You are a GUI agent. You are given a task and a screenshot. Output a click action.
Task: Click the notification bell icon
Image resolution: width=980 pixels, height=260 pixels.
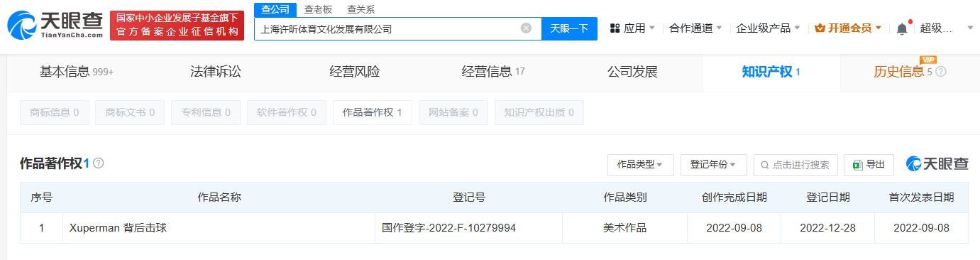[902, 28]
